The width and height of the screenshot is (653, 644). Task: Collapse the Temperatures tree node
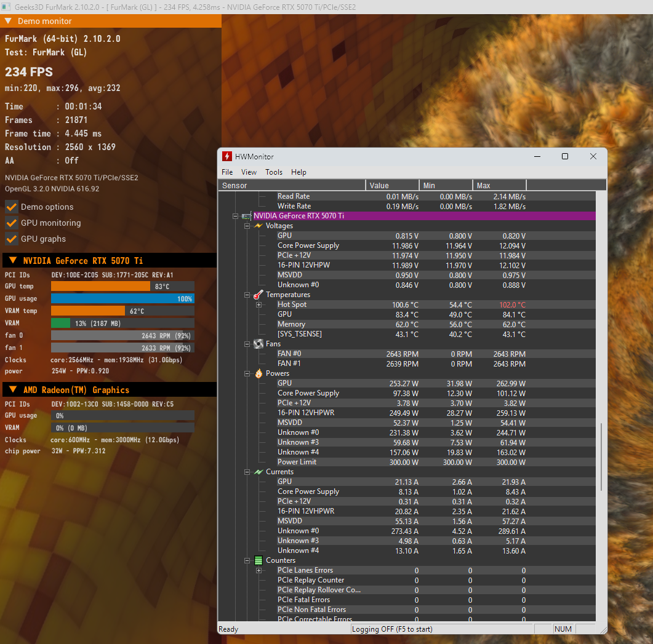(247, 295)
